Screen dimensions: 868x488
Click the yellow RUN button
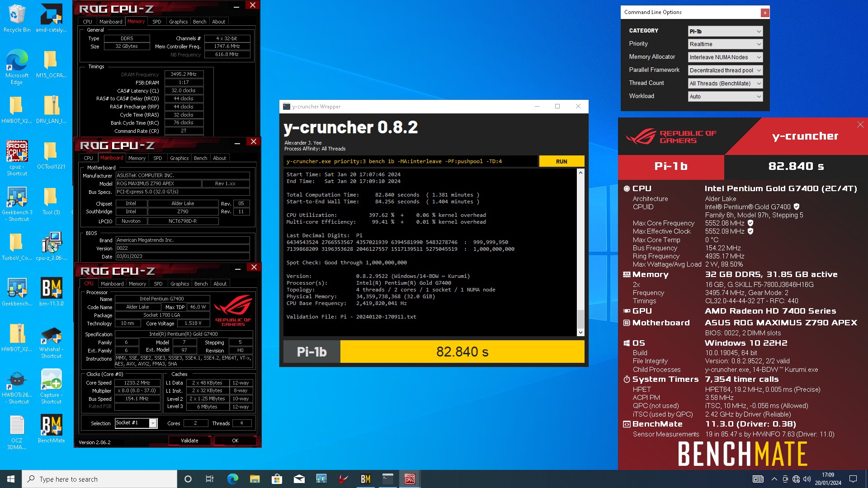click(561, 161)
